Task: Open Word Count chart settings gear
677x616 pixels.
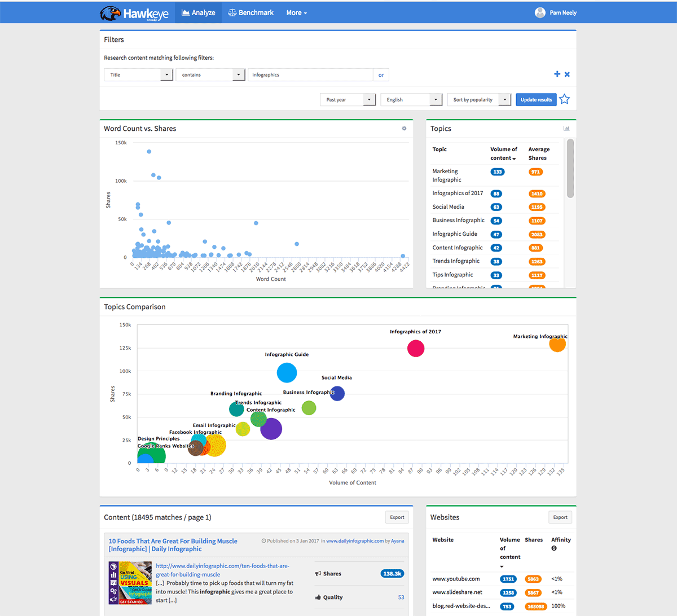Action: click(404, 129)
